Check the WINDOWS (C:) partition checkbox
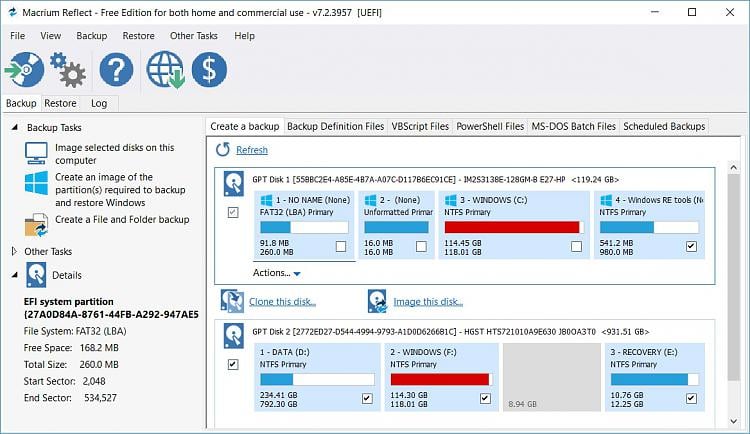This screenshot has height=434, width=750. 577,246
